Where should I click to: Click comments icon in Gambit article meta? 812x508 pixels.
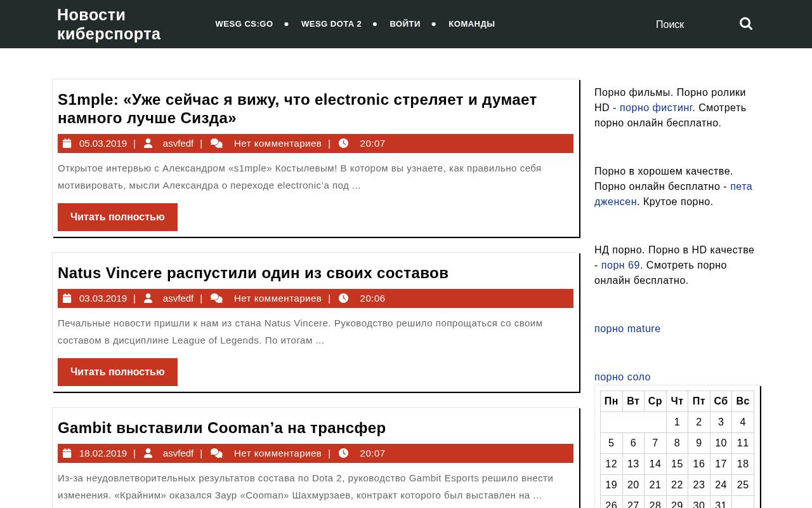[217, 453]
